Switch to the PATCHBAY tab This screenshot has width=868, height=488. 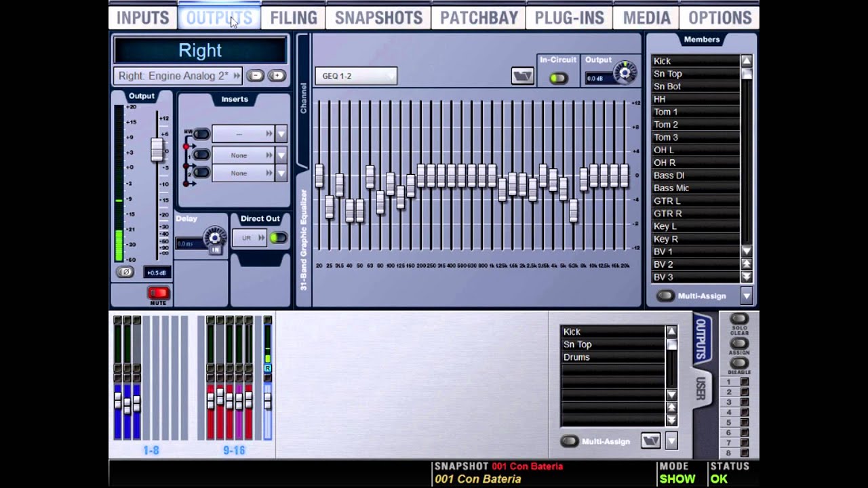(x=479, y=18)
